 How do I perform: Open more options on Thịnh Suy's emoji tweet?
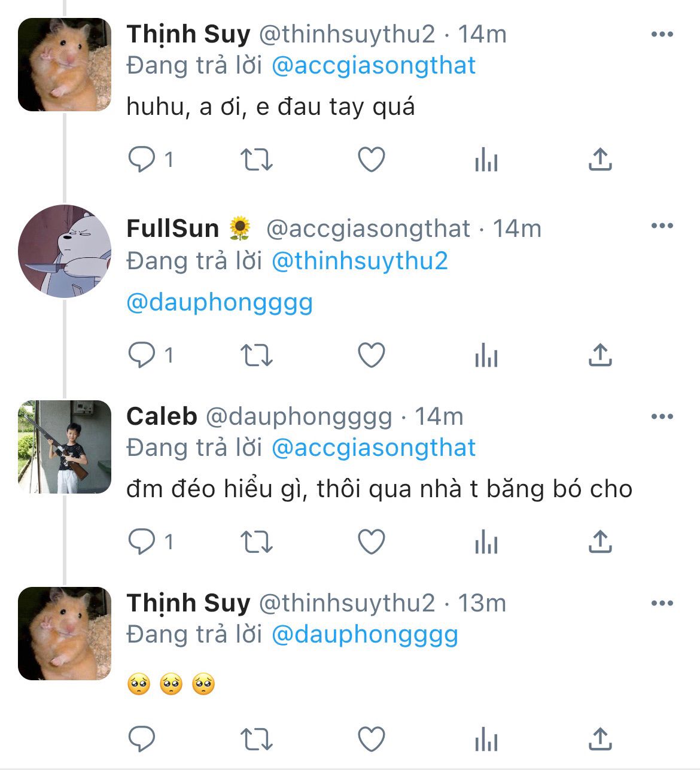tap(662, 603)
